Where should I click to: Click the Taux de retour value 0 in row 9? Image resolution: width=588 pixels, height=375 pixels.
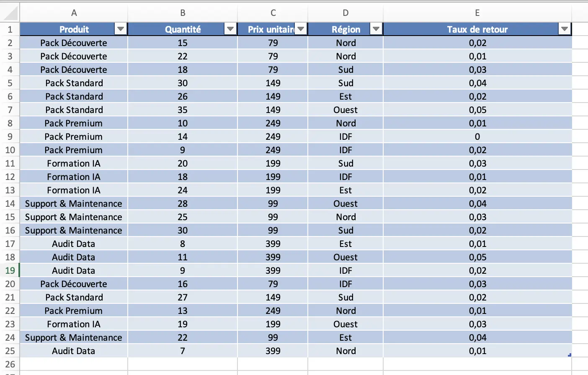[477, 136]
